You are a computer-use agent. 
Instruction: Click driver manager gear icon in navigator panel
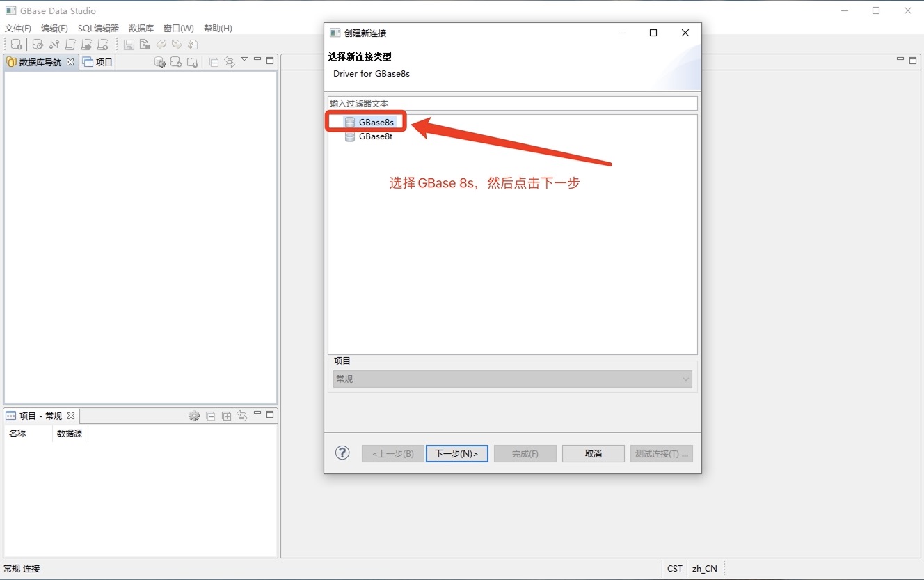tap(160, 62)
